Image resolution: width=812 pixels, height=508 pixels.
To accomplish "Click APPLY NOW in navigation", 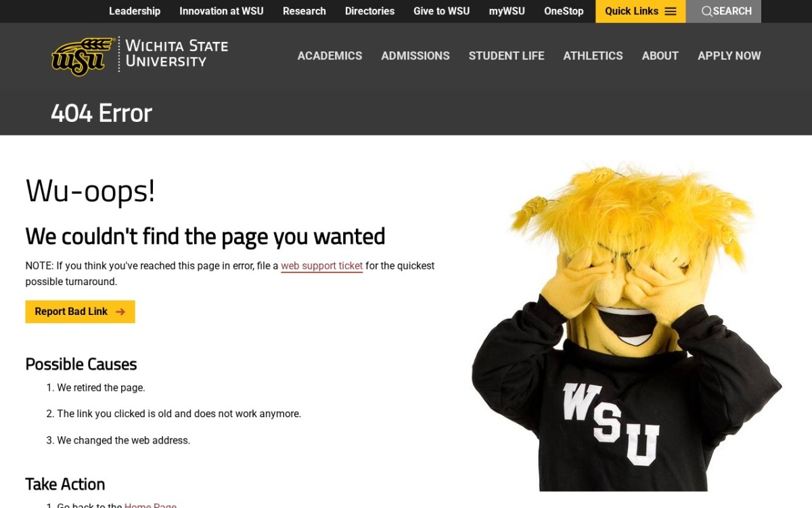I will click(729, 56).
